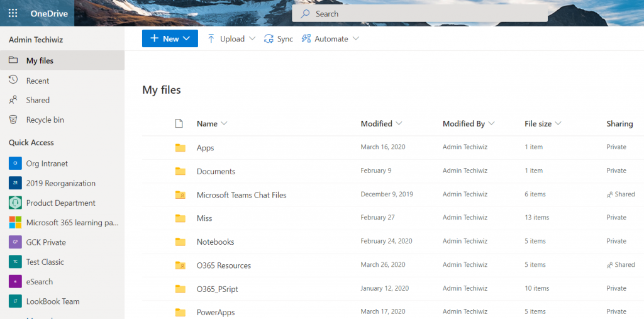Click the Sync icon
This screenshot has height=319, width=644.
[269, 38]
